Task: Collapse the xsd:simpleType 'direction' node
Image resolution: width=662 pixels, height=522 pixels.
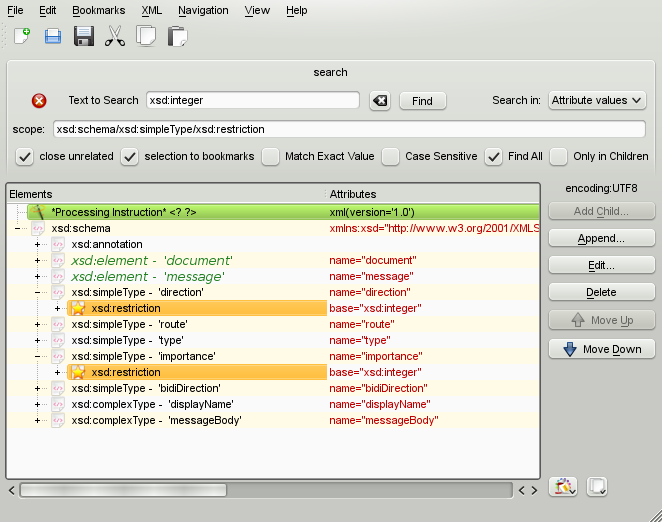Action: (x=38, y=292)
